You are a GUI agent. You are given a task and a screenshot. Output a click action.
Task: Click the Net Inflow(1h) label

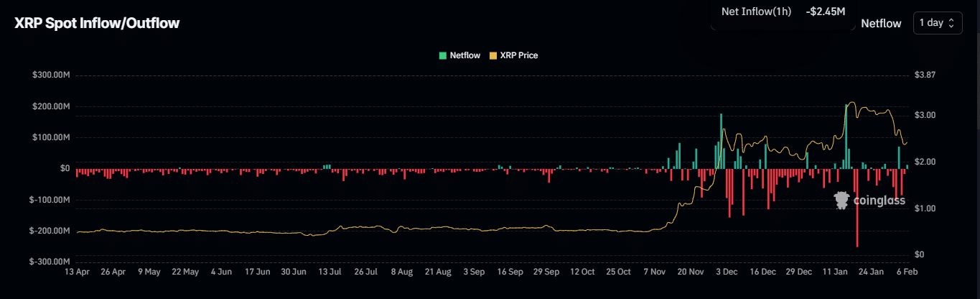pos(755,11)
